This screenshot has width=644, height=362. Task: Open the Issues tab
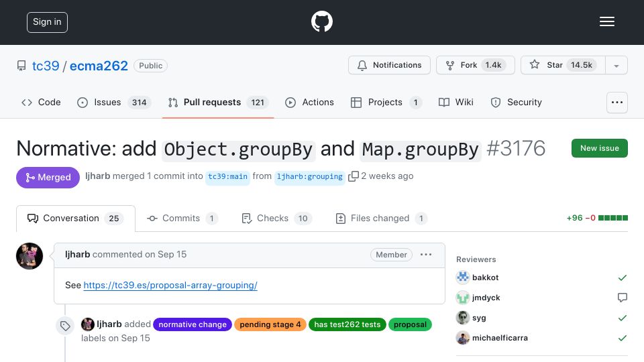tap(114, 102)
